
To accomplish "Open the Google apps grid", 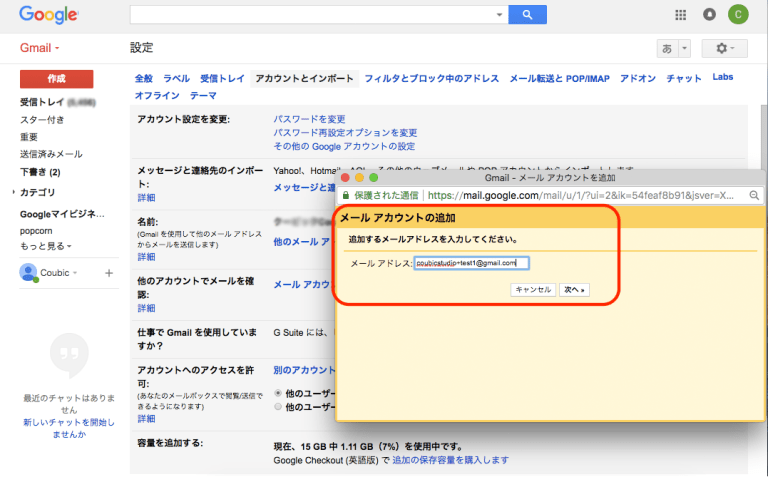I will 680,15.
